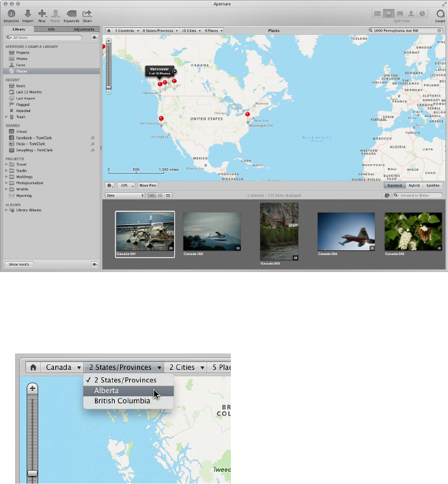Open the New item toolbar menu
This screenshot has height=484, width=448.
click(x=42, y=16)
